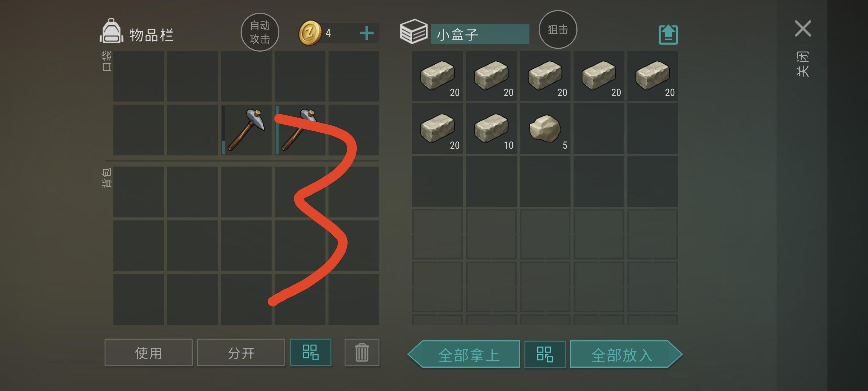Click the trash can delete icon
This screenshot has width=868, height=391.
point(362,352)
